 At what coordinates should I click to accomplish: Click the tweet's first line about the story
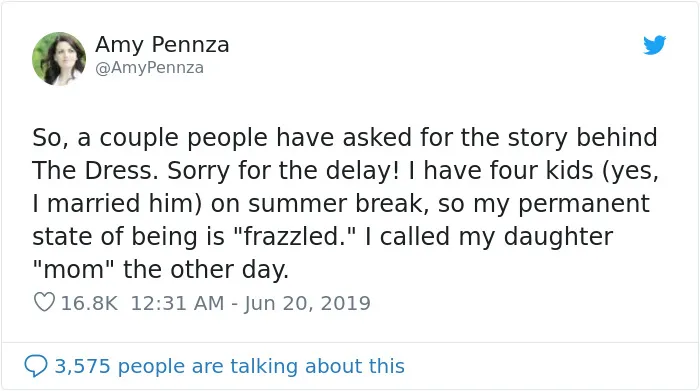[x=345, y=137]
